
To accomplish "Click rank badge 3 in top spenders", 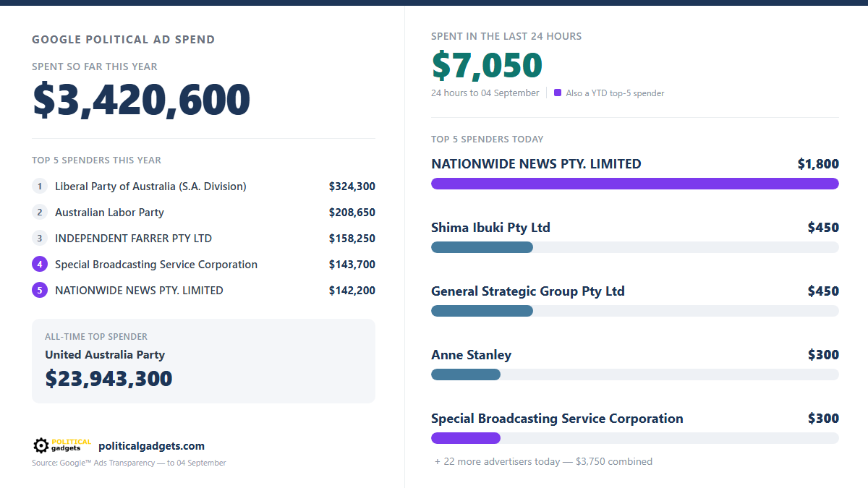I will click(x=40, y=239).
